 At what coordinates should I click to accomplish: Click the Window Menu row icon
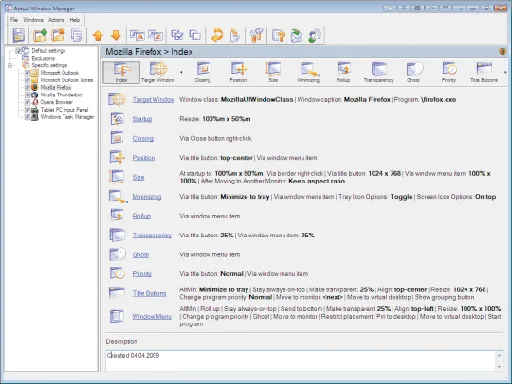pos(117,316)
